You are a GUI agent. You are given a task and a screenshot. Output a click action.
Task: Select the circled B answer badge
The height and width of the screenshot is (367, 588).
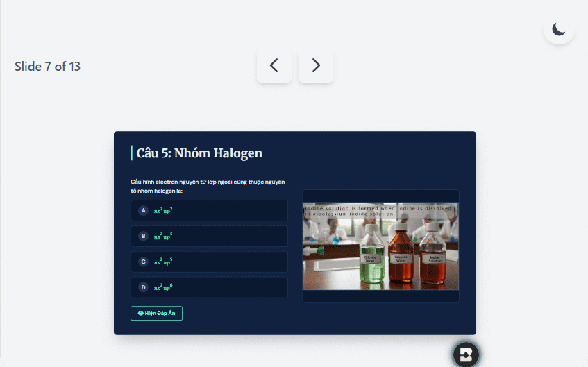143,236
